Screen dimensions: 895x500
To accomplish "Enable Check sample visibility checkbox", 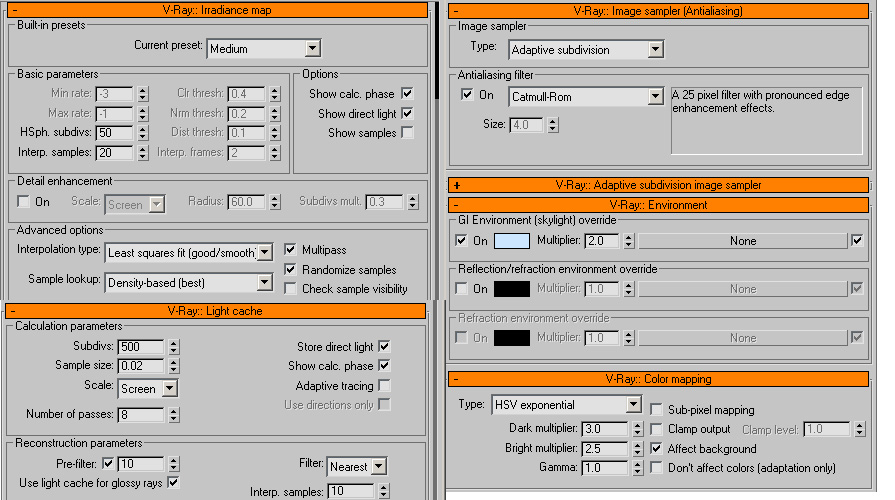I will (290, 289).
